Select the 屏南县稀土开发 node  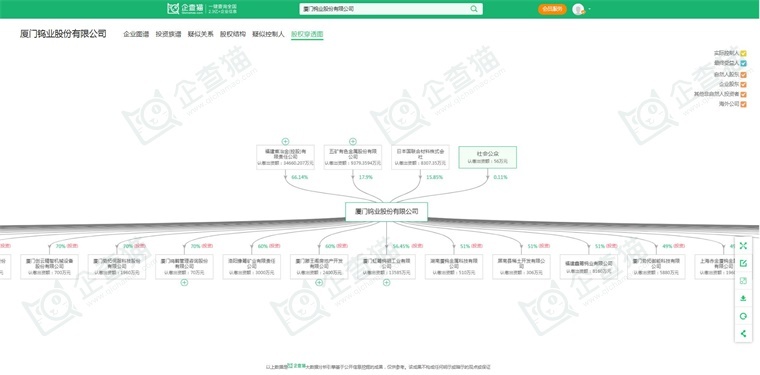[x=522, y=267]
